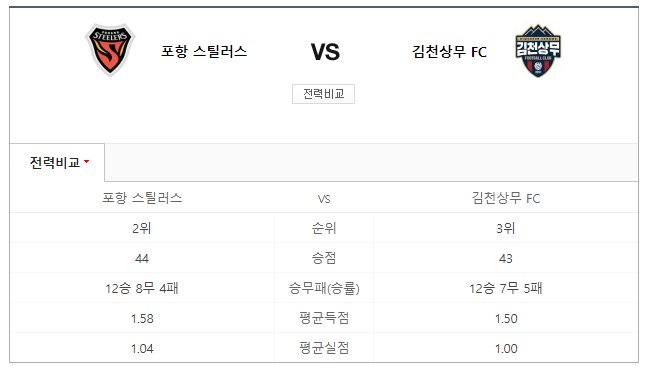The image size is (646, 370).
Task: Click the 순위 row label
Action: pyautogui.click(x=324, y=228)
